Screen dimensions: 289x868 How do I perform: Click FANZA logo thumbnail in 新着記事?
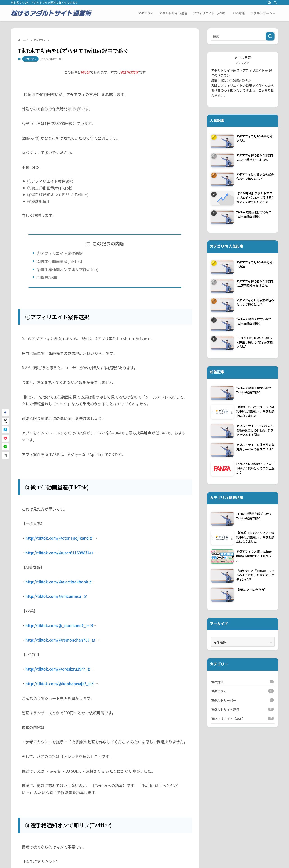point(222,469)
